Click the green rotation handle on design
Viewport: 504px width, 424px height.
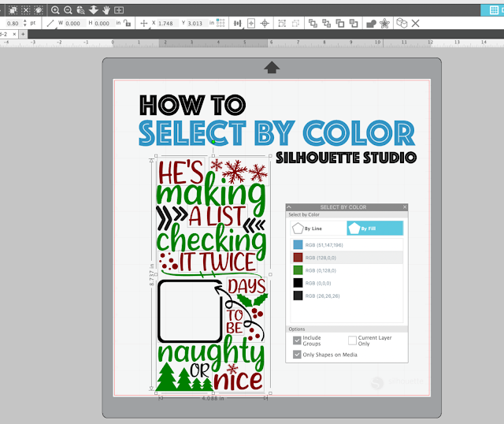(x=213, y=142)
